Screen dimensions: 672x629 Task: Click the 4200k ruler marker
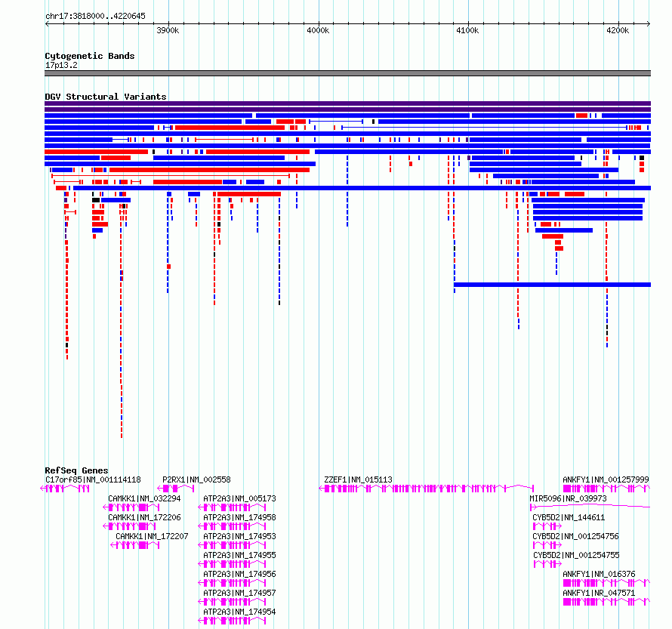pos(618,30)
